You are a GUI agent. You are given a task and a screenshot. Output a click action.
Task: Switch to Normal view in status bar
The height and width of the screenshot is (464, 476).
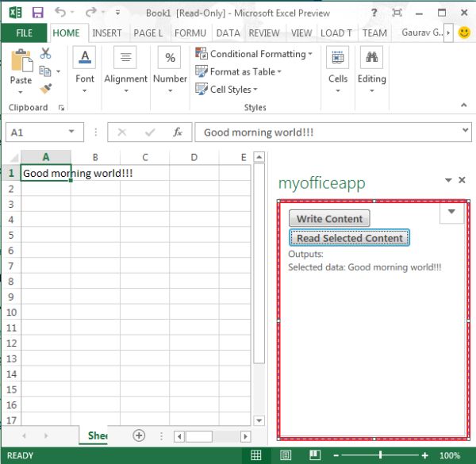coord(255,455)
